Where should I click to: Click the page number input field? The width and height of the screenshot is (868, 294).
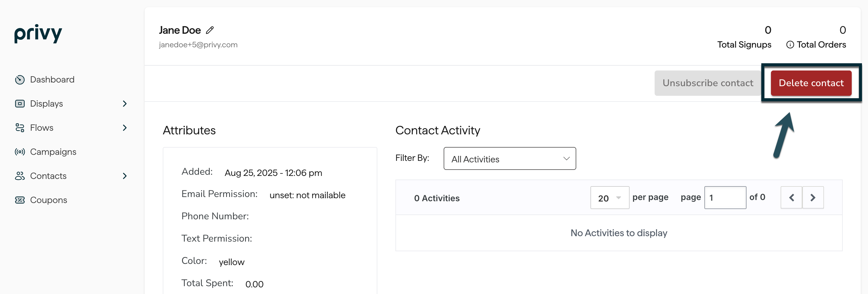pyautogui.click(x=725, y=198)
